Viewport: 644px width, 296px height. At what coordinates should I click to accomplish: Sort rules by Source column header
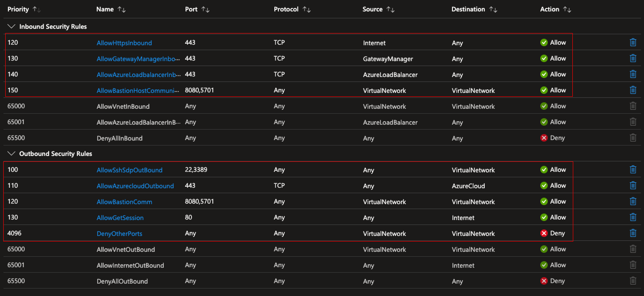point(390,9)
